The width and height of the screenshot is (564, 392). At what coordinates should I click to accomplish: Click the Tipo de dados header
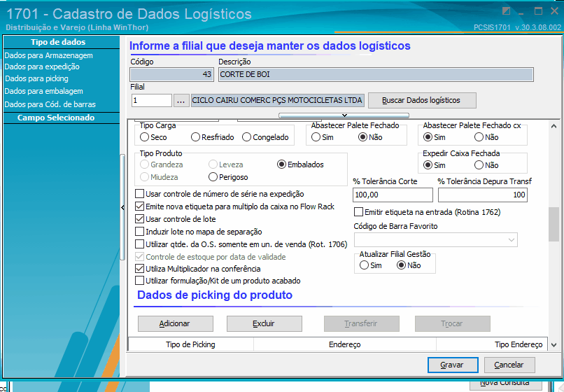[x=61, y=42]
